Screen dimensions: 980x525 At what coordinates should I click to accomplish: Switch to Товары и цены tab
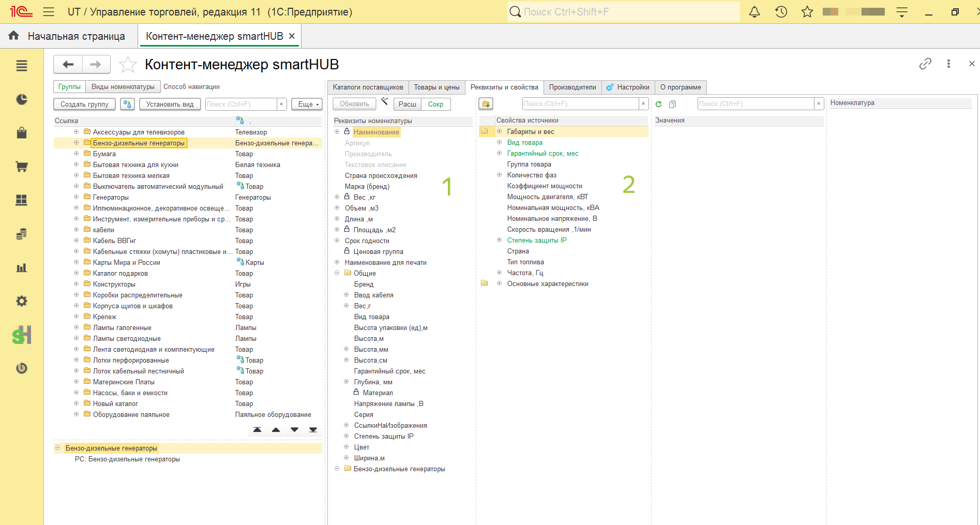pos(436,87)
